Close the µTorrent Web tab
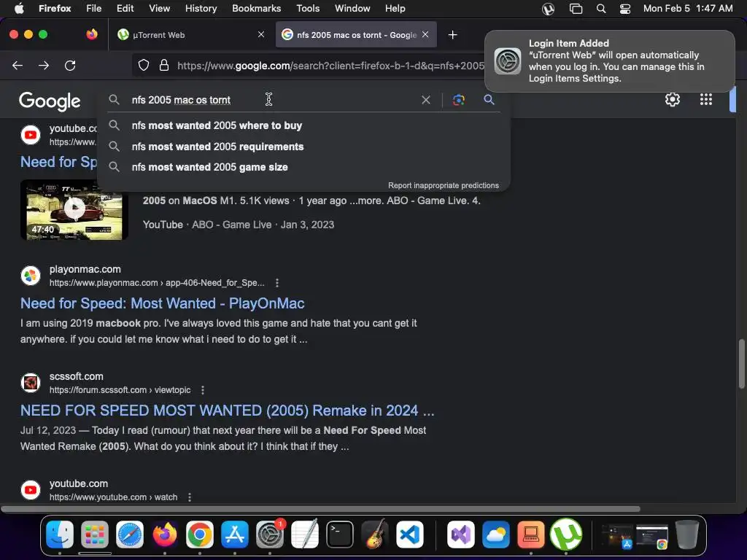The image size is (747, 560). (261, 34)
